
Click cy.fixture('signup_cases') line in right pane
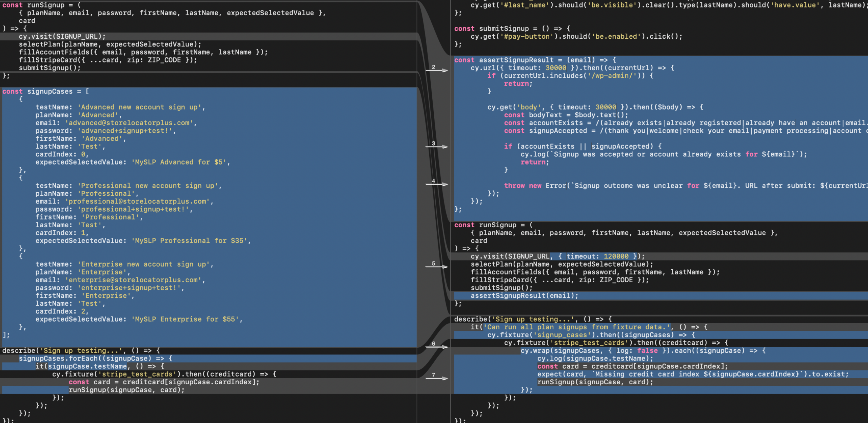[x=591, y=335]
